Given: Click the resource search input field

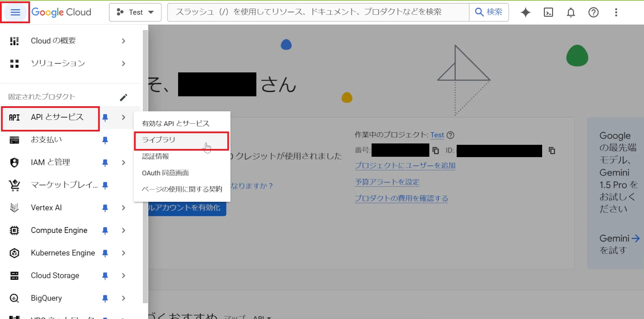Looking at the screenshot, I should coord(318,12).
